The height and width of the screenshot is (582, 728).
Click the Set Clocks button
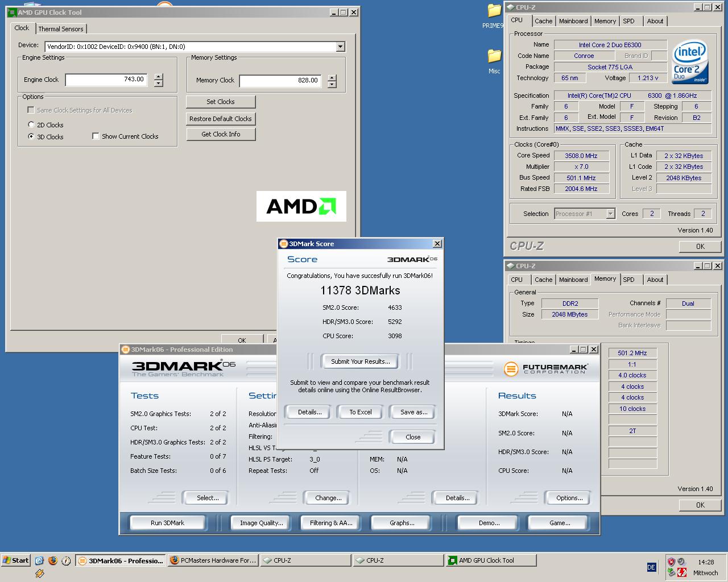[221, 102]
